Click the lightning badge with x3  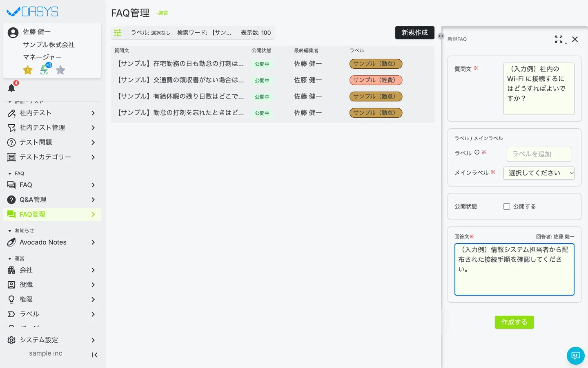[x=45, y=70]
